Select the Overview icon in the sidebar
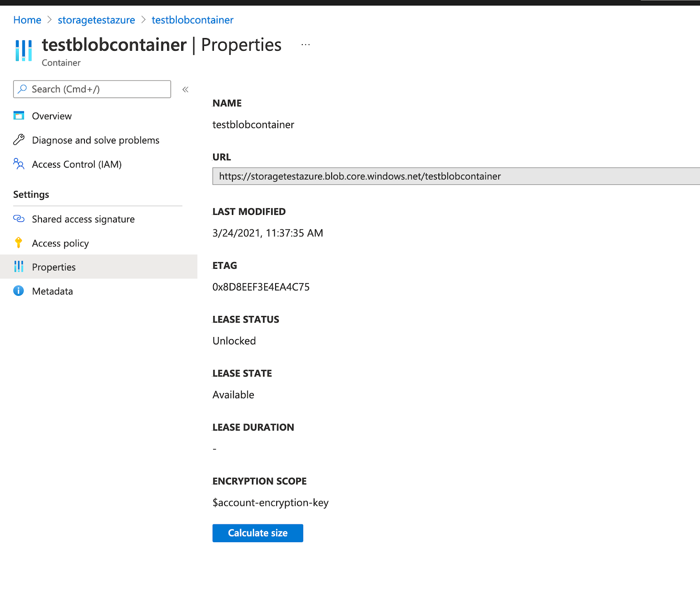Image resolution: width=700 pixels, height=593 pixels. pos(18,116)
